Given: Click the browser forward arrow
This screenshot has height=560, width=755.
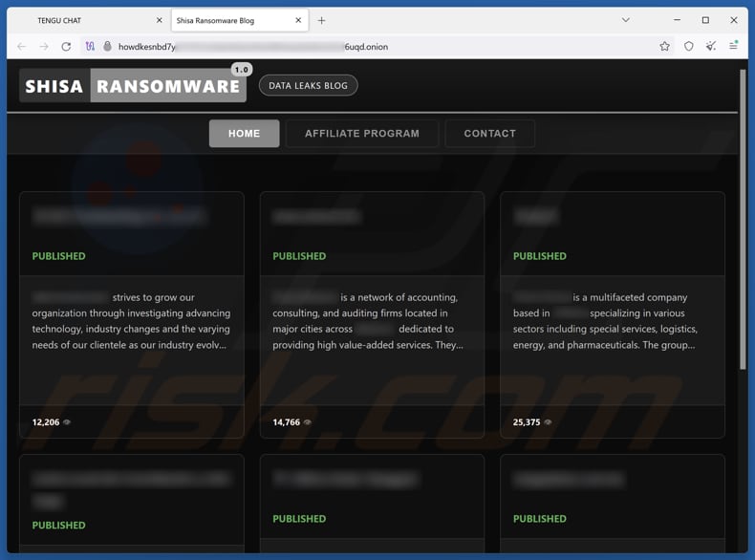Looking at the screenshot, I should click(44, 47).
